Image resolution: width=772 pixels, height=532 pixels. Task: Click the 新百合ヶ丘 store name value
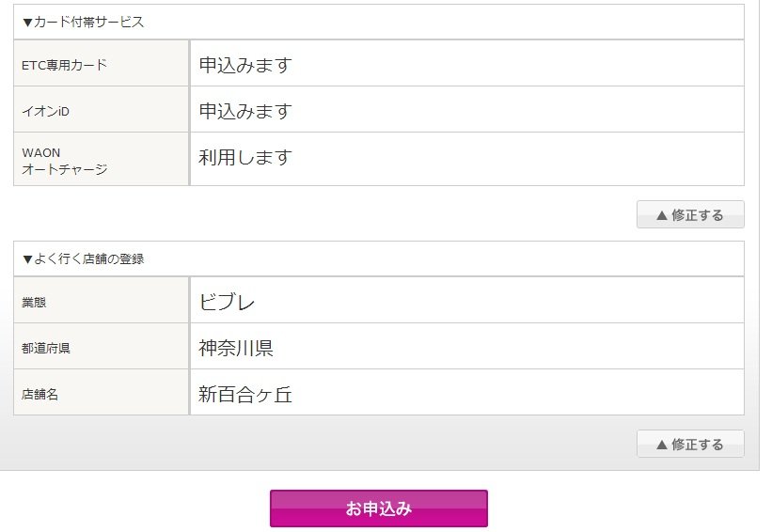coord(245,394)
